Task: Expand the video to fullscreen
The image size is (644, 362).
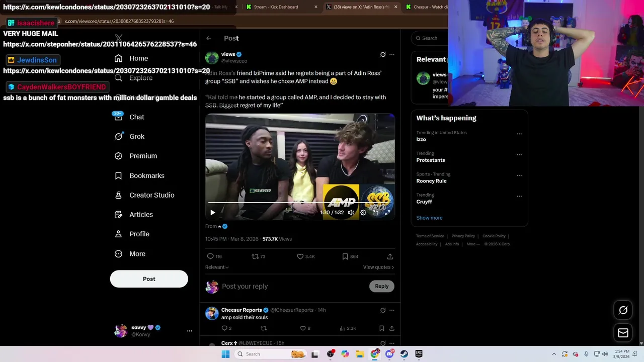Action: (x=387, y=213)
